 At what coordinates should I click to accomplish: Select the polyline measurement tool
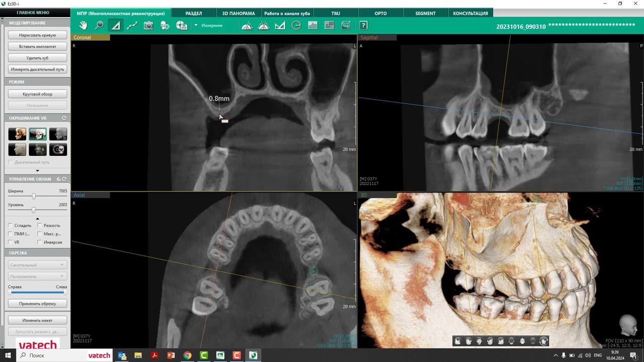[x=132, y=26]
